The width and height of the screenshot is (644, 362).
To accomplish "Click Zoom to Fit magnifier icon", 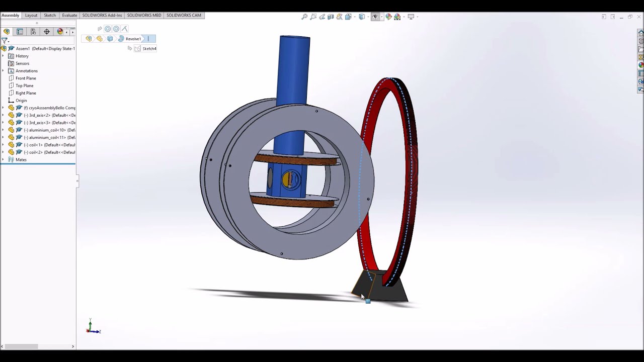I will pyautogui.click(x=304, y=17).
